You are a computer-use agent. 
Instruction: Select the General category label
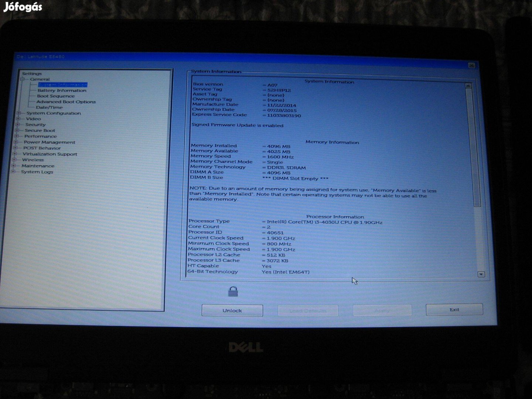pyautogui.click(x=40, y=79)
